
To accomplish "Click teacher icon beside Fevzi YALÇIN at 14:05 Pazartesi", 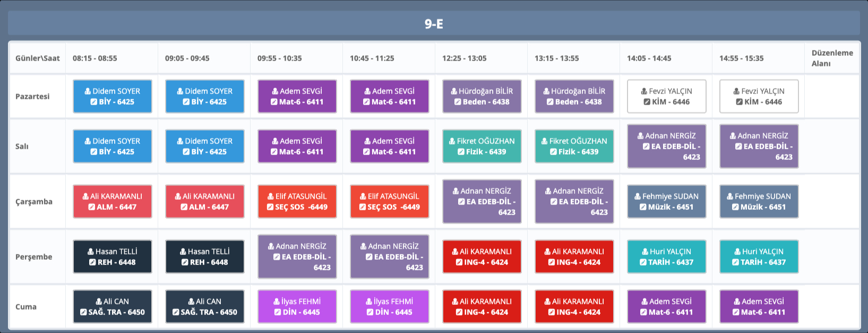I will [644, 91].
